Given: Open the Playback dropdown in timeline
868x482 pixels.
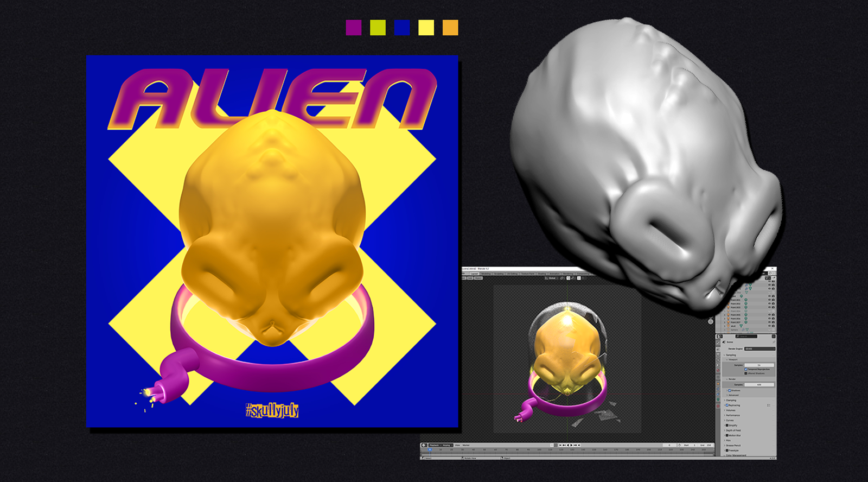Looking at the screenshot, I should click(x=435, y=445).
